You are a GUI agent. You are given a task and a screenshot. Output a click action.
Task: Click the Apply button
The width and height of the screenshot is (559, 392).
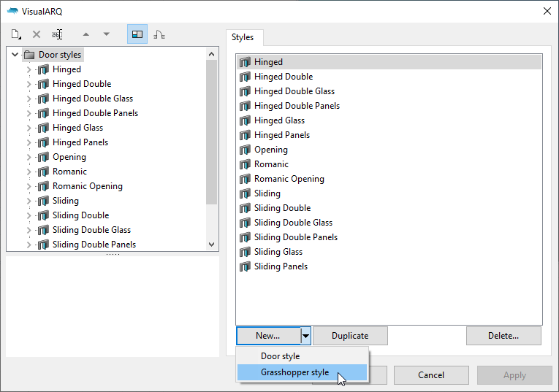[514, 375]
